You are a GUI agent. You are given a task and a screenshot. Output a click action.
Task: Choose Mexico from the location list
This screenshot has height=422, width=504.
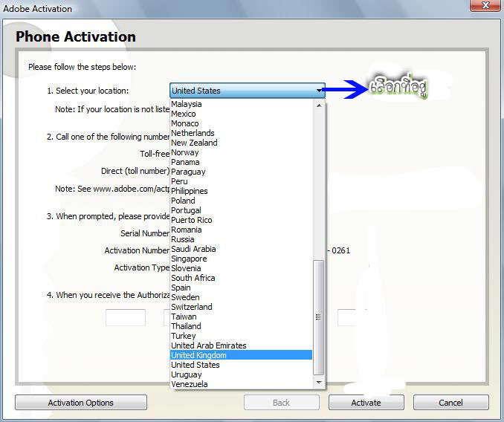(242, 114)
